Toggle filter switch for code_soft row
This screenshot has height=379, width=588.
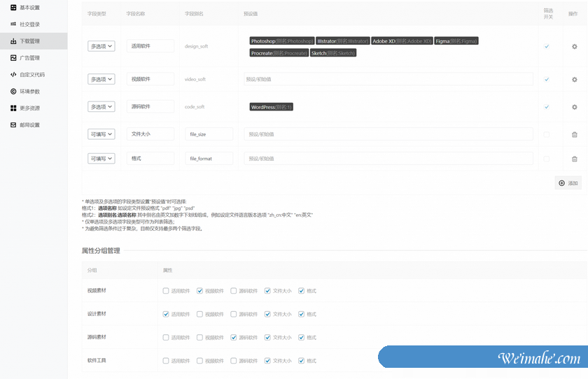click(547, 107)
